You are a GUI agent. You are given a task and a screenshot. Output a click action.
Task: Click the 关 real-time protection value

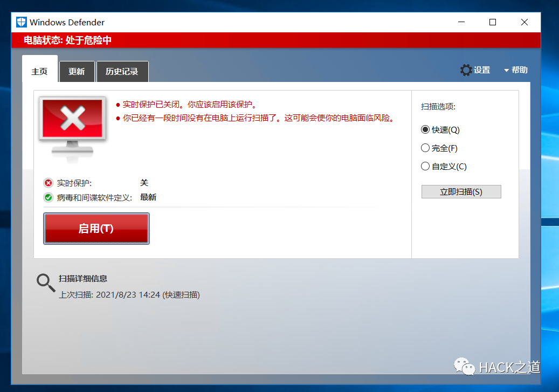point(144,183)
